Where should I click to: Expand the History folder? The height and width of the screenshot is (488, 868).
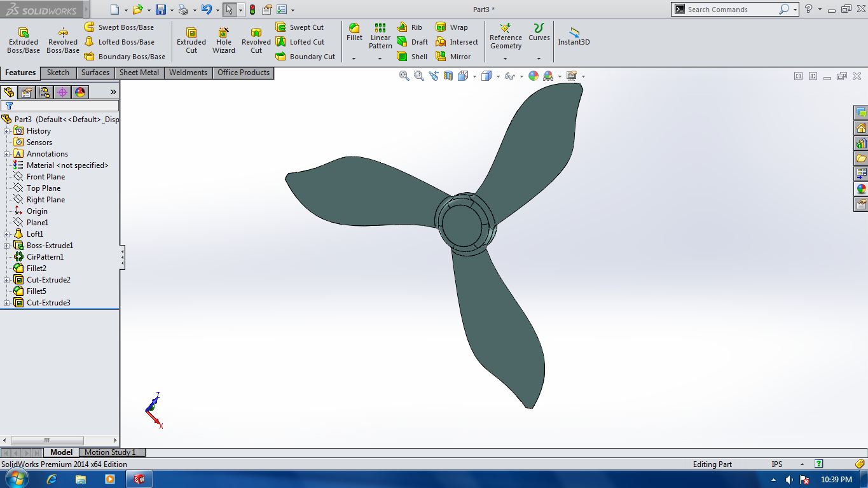(7, 131)
